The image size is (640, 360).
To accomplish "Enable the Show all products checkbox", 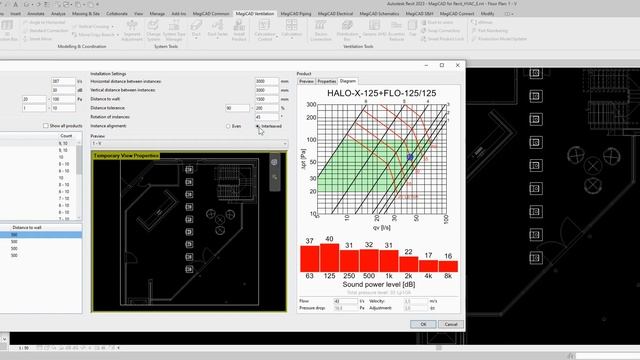I will [x=46, y=126].
